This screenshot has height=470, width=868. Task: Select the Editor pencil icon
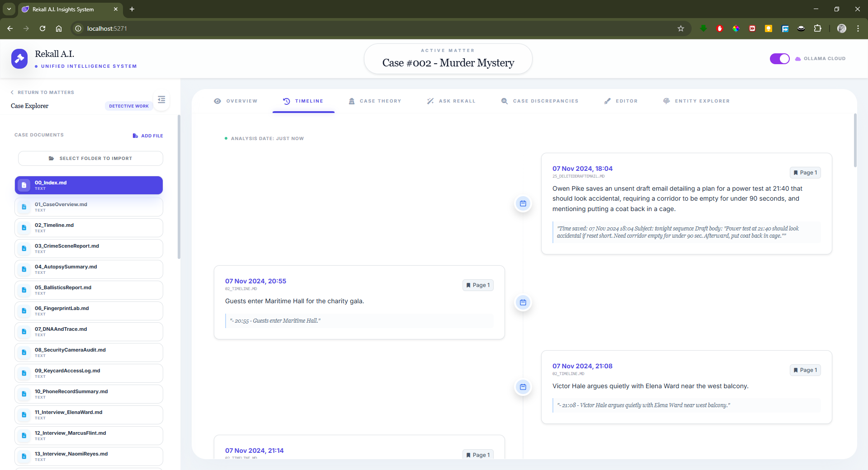coord(608,101)
